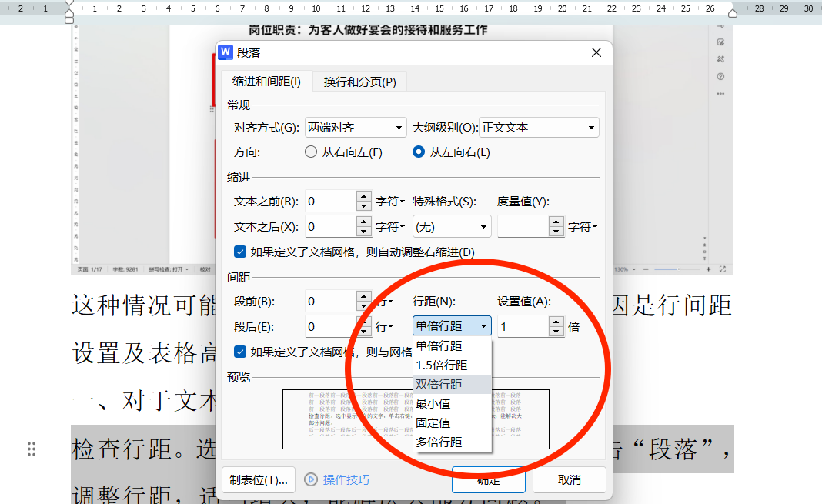The image size is (822, 504).
Task: Click the zoom-in plus icon in status bar
Action: tap(708, 269)
